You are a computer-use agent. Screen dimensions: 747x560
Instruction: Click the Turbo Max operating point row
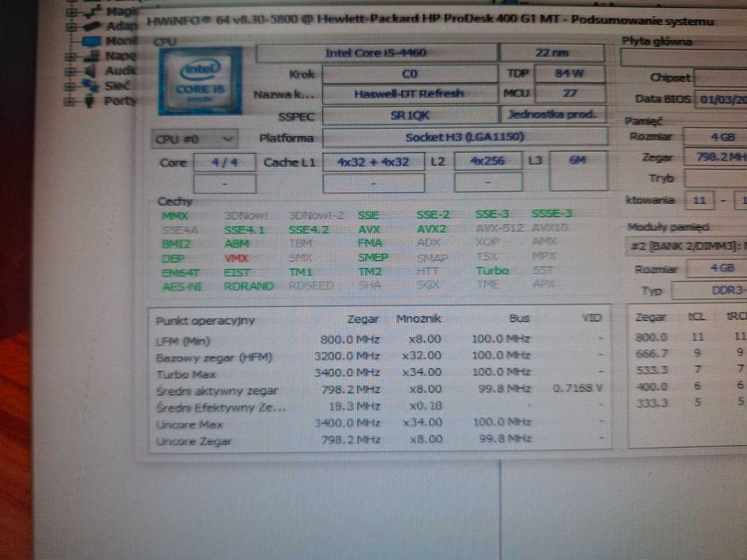(380, 374)
